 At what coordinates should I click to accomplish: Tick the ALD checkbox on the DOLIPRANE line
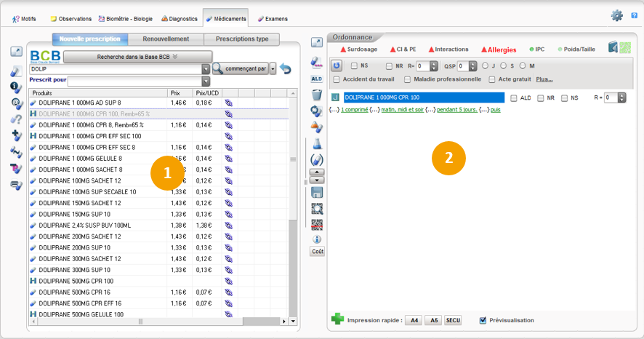coord(513,97)
